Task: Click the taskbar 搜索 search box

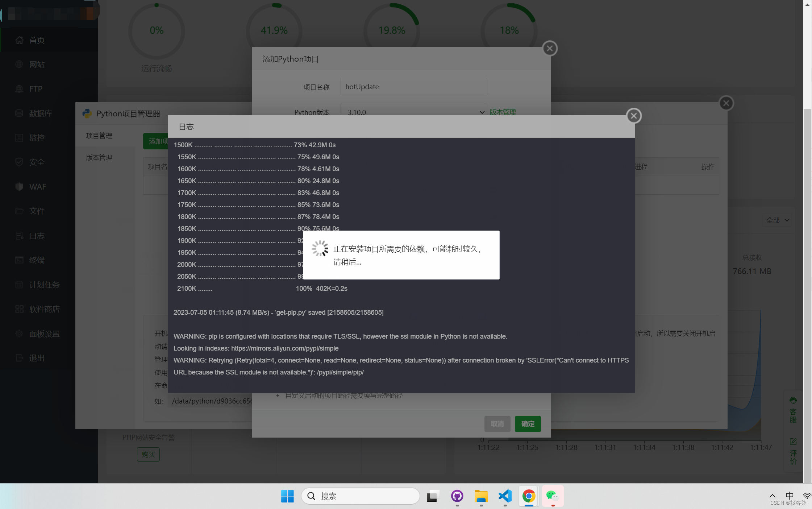Action: [x=360, y=496]
